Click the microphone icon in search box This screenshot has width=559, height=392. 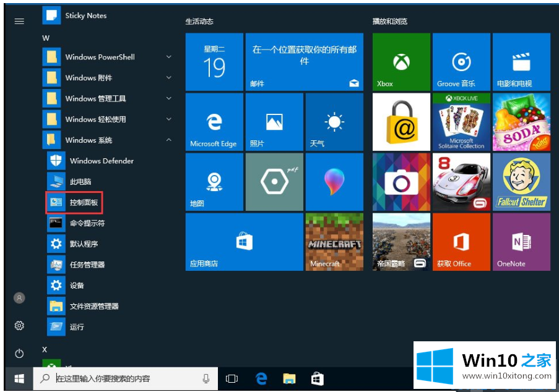coord(206,378)
